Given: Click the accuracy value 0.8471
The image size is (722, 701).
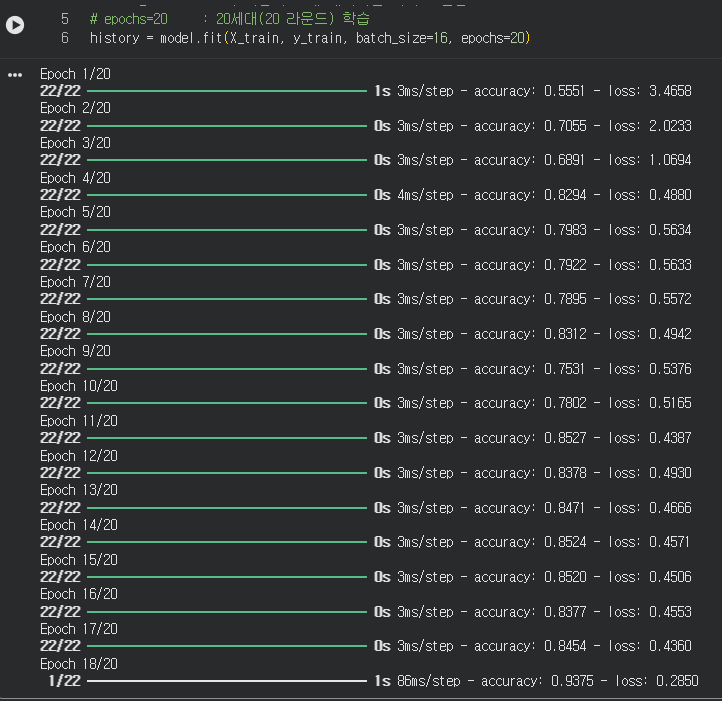Looking at the screenshot, I should point(564,508).
